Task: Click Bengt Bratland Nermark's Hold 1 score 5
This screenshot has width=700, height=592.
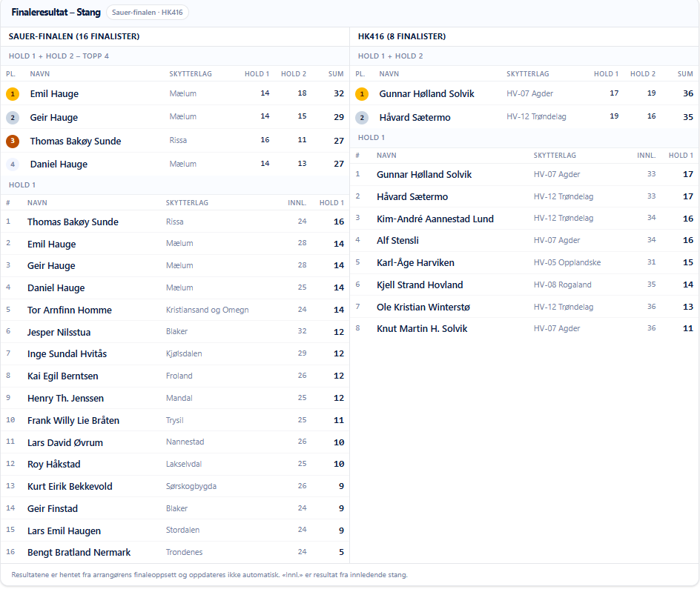Action: coord(342,552)
